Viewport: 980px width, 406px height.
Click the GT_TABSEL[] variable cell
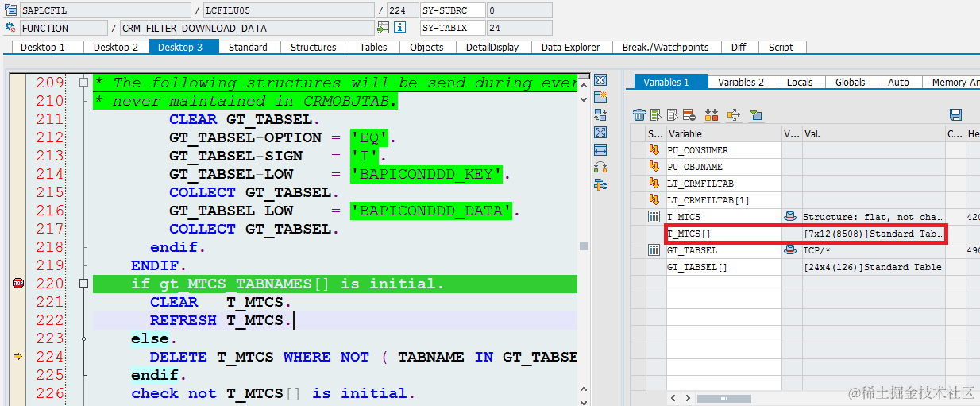point(723,267)
